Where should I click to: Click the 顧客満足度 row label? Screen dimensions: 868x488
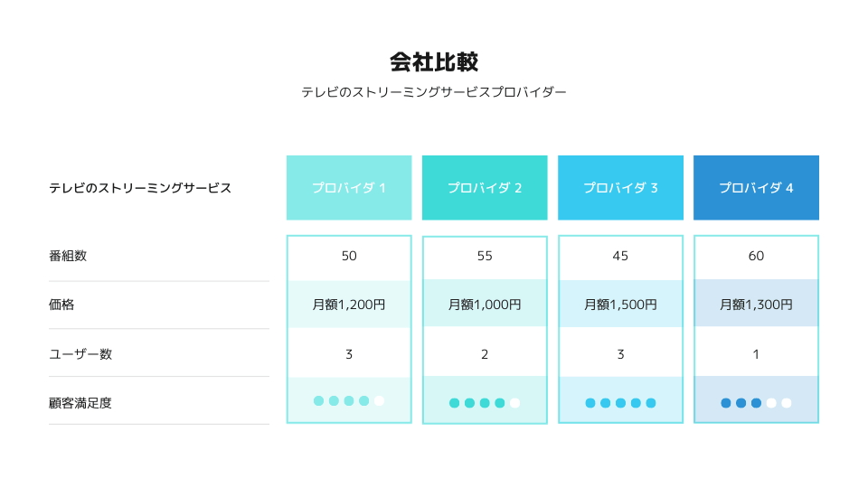(x=80, y=403)
